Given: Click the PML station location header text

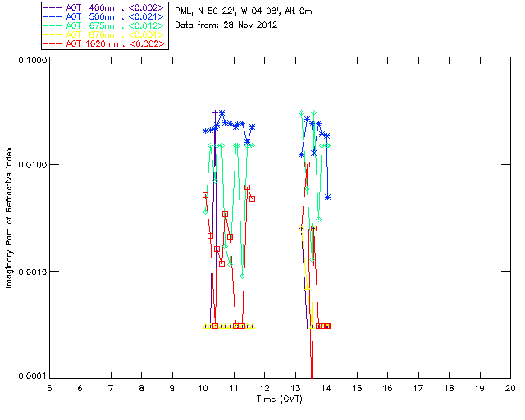Looking at the screenshot, I should click(x=244, y=11).
